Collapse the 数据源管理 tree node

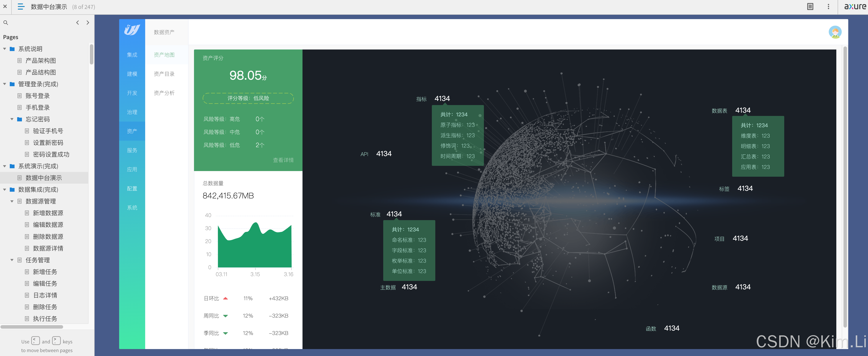point(12,201)
